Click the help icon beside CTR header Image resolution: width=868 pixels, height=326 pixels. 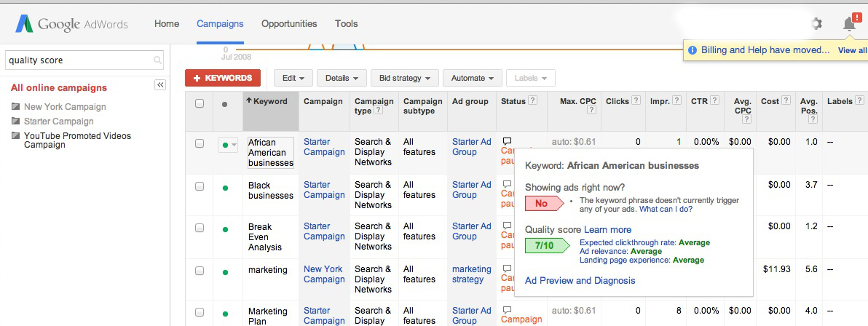(x=714, y=100)
